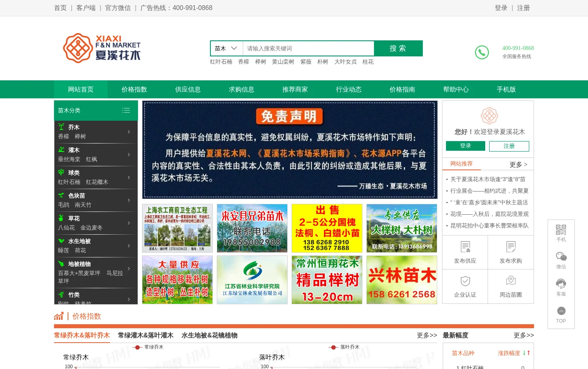
Task: Click the 水生地被 category icon
Action: pos(61,241)
